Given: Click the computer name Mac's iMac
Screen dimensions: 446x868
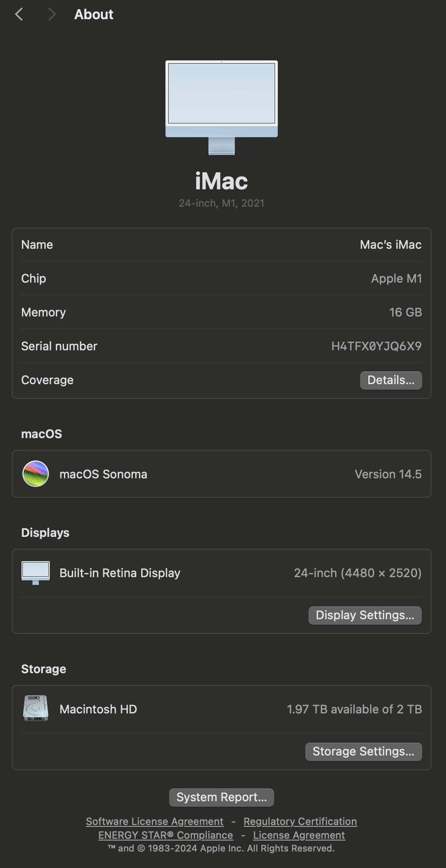Looking at the screenshot, I should pos(390,245).
